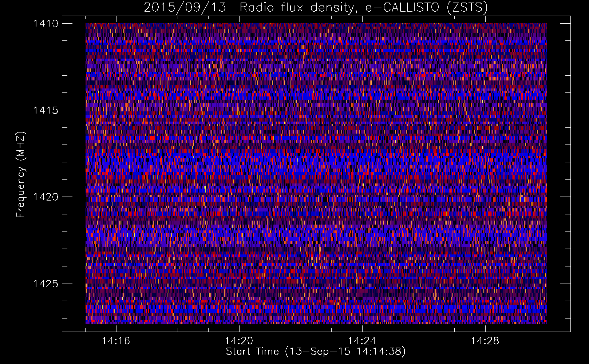589x364 pixels.
Task: Click the 'Frequency (MHZ)' axis title
Action: tap(21, 175)
